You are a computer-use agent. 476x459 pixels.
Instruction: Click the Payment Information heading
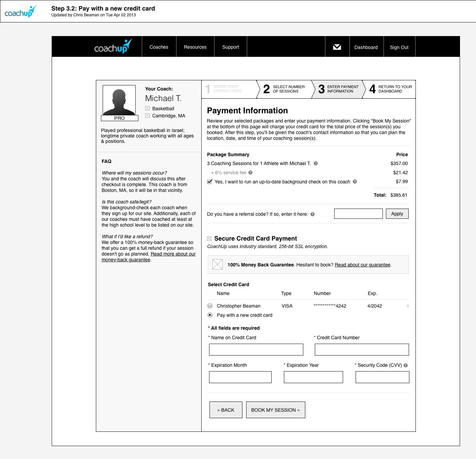[248, 111]
